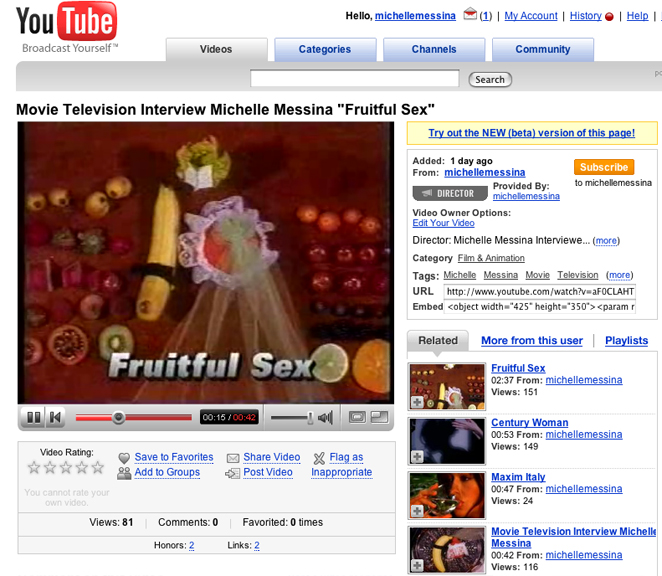The image size is (662, 576).
Task: Rate video with the fifth star
Action: [x=98, y=467]
